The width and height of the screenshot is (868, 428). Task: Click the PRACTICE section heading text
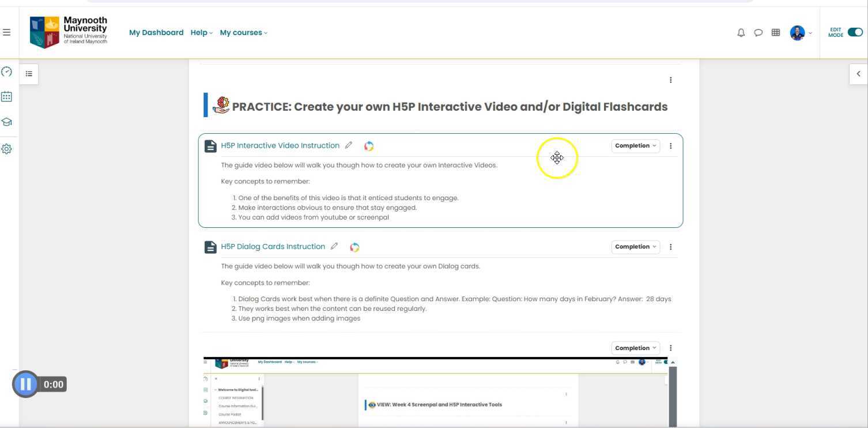click(x=450, y=107)
